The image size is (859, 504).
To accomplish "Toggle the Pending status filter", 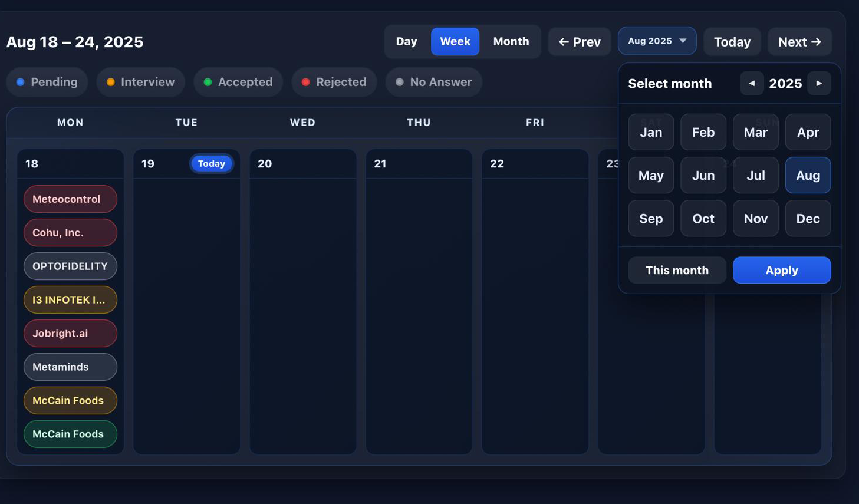I will point(47,82).
